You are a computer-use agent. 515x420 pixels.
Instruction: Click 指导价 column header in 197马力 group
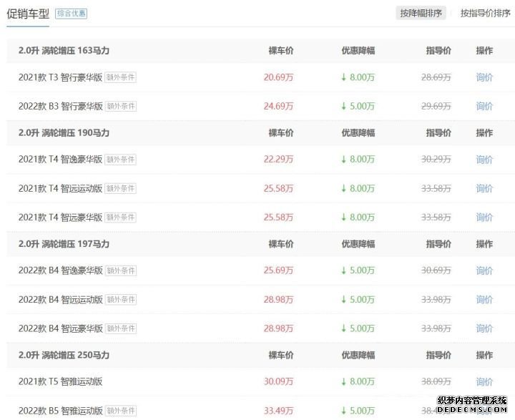438,244
